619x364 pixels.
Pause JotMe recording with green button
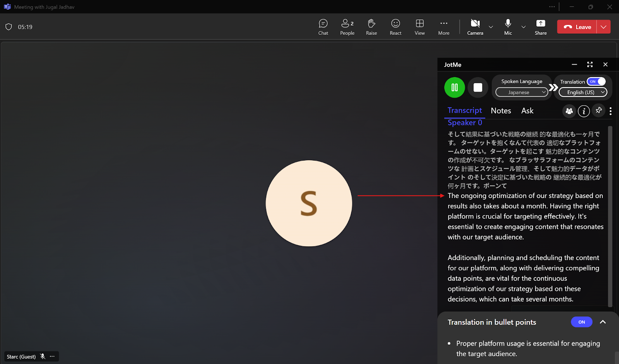[455, 87]
